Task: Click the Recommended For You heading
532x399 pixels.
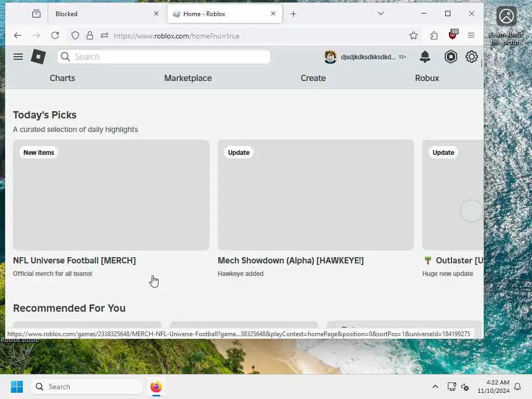Action: point(69,308)
